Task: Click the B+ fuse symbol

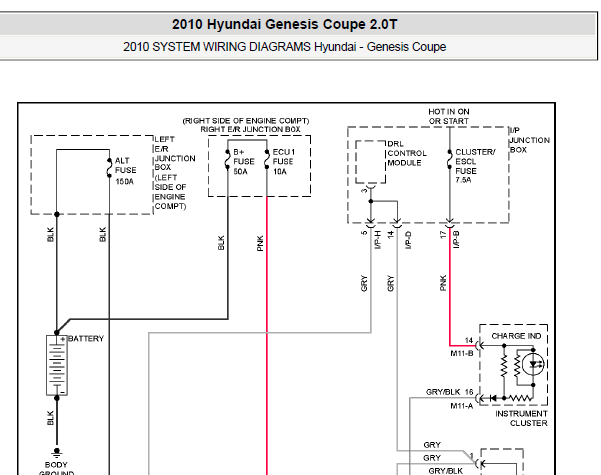Action: (x=228, y=160)
